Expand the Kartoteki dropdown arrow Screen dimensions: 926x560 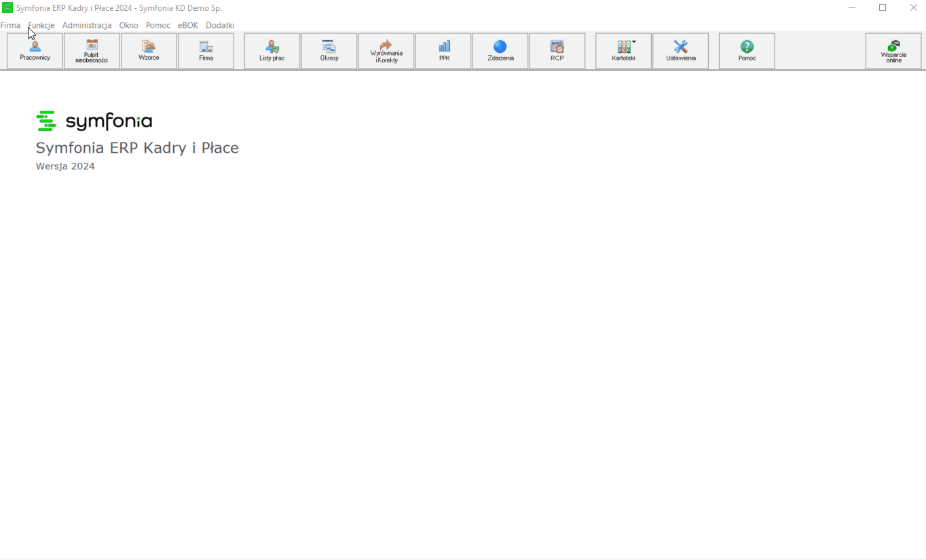tap(634, 42)
